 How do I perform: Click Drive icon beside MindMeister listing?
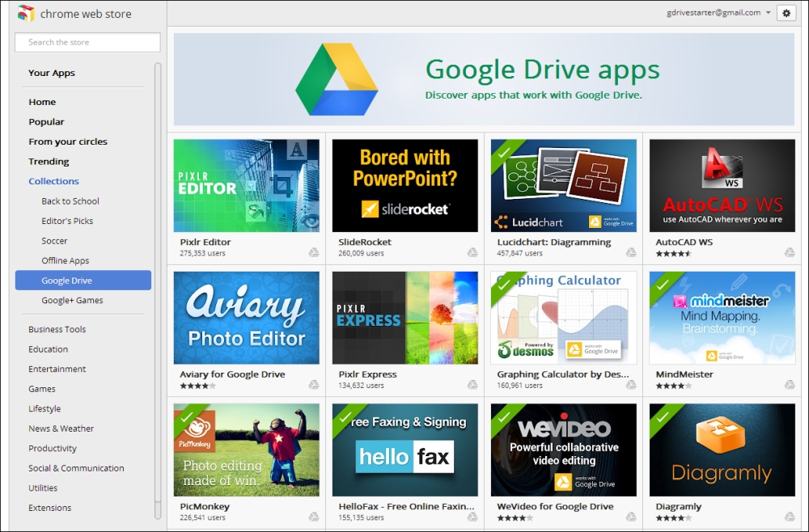click(790, 385)
